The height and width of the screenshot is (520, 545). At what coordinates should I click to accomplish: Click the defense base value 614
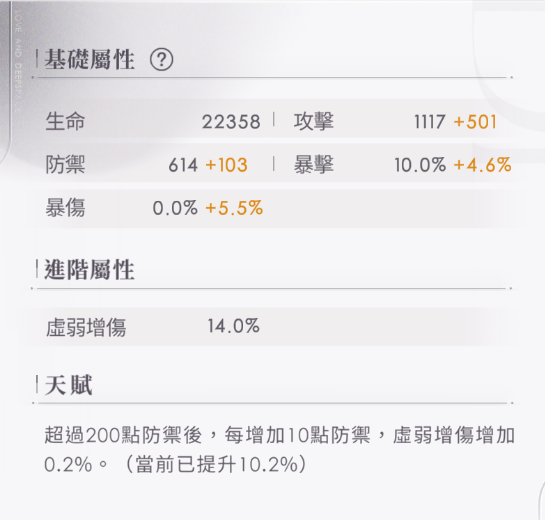point(183,165)
